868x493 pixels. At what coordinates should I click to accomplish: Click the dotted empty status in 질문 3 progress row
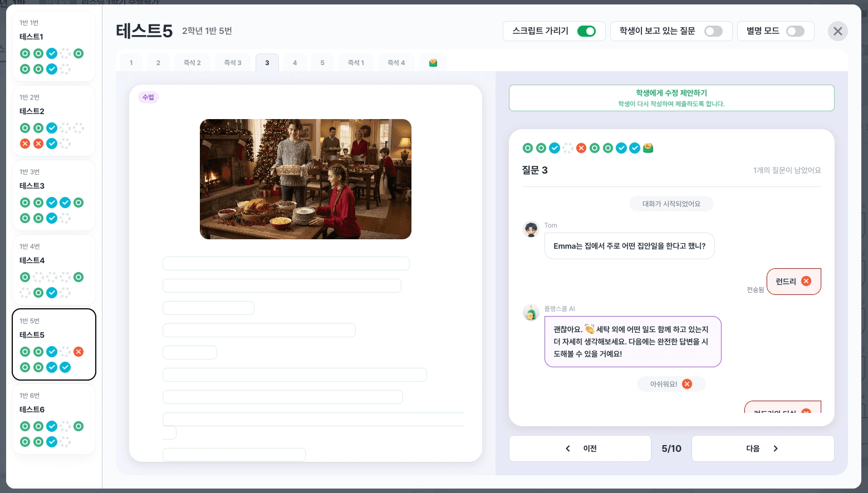click(568, 148)
